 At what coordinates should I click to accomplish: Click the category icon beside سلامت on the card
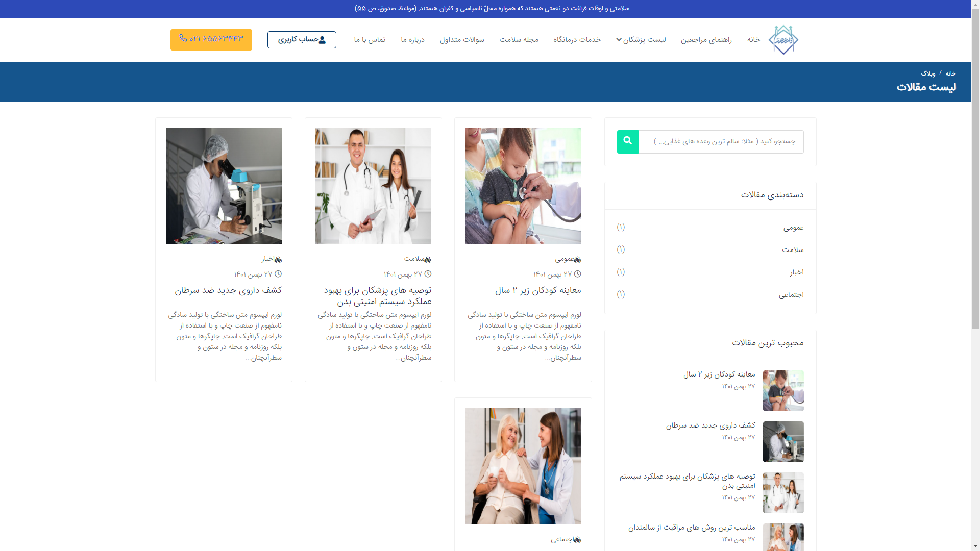tap(428, 259)
